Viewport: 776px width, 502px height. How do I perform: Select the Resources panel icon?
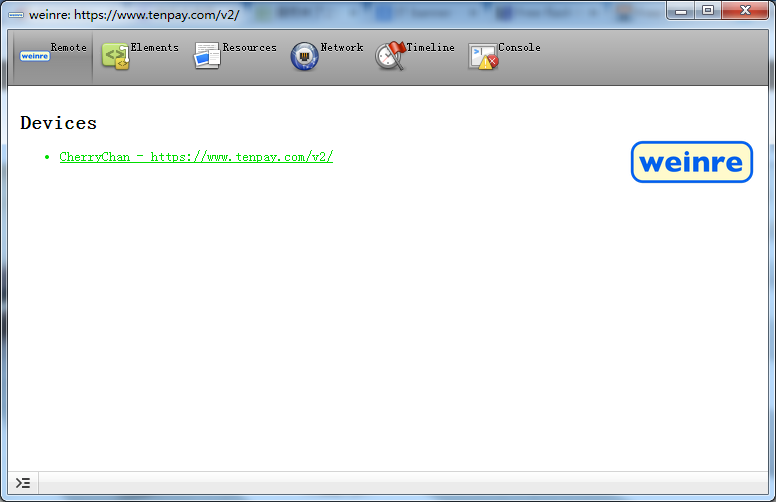pos(207,57)
